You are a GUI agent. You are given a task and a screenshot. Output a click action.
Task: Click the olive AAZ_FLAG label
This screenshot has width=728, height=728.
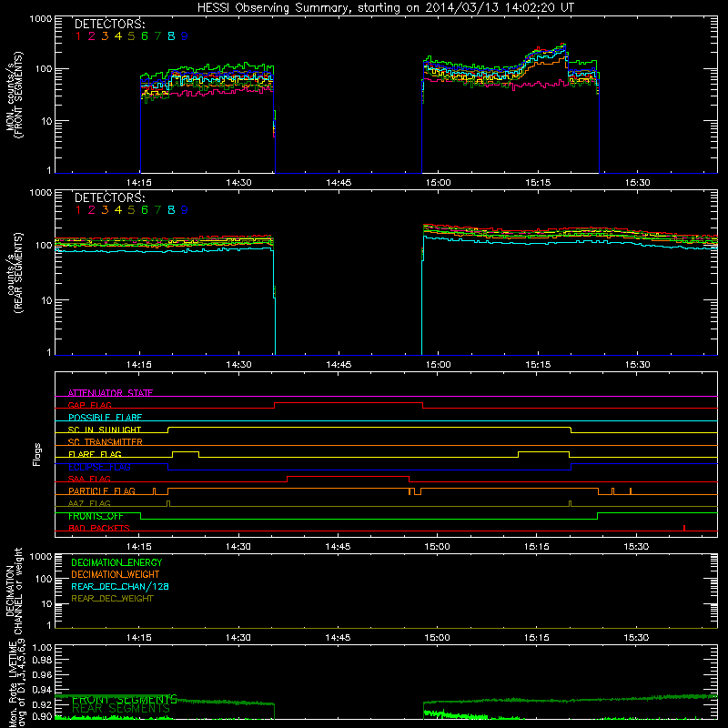click(x=89, y=503)
